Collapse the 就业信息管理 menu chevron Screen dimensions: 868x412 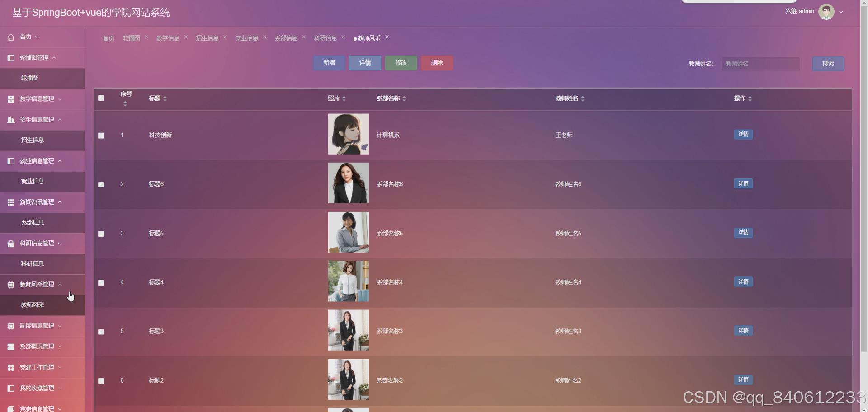(60, 161)
